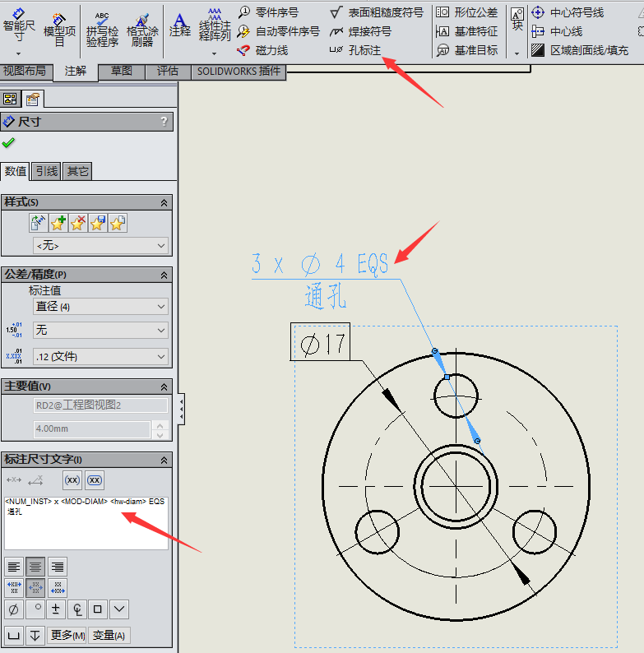Viewport: 644px width, 653px height.
Task: Increase the 4.00mm value with up arrow
Action: tap(160, 425)
